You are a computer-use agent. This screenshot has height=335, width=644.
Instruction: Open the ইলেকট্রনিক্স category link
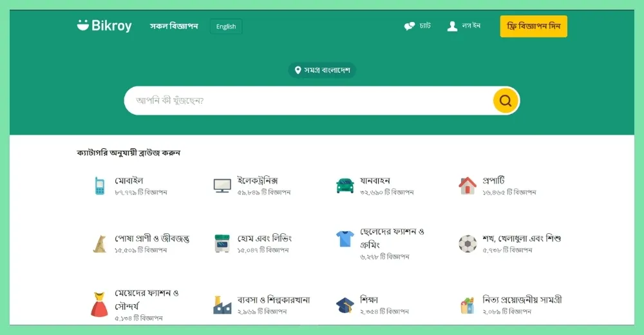tap(258, 180)
